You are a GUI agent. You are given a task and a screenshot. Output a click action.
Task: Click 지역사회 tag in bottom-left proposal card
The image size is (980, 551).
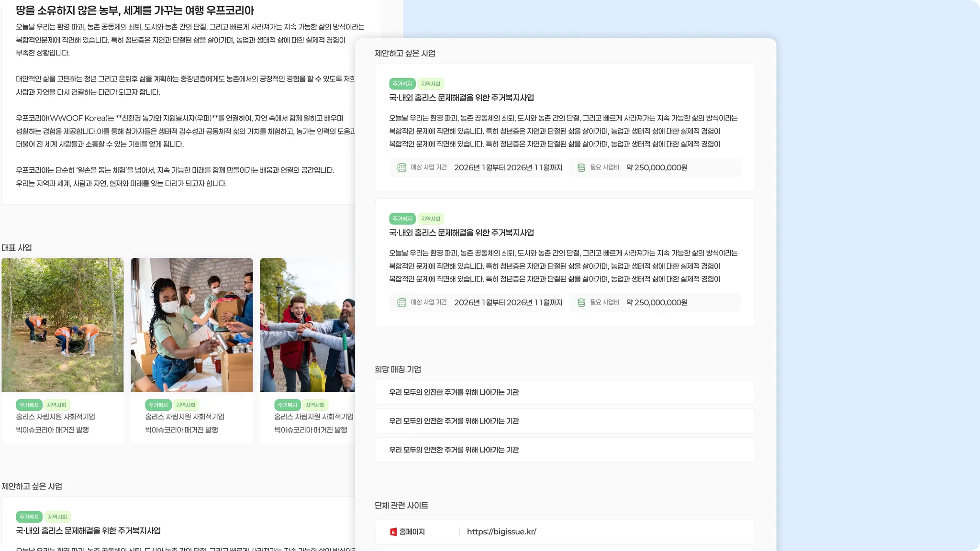point(57,517)
